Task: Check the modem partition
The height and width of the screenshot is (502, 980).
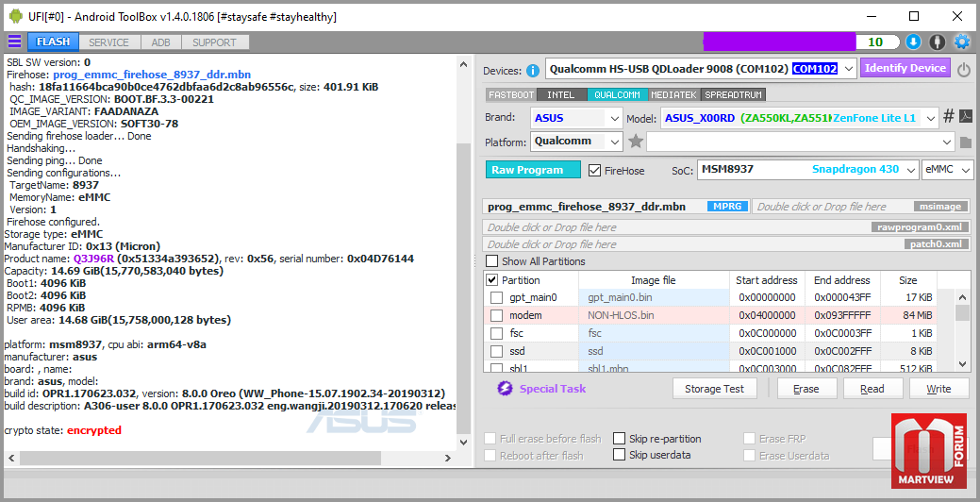Action: pyautogui.click(x=496, y=315)
